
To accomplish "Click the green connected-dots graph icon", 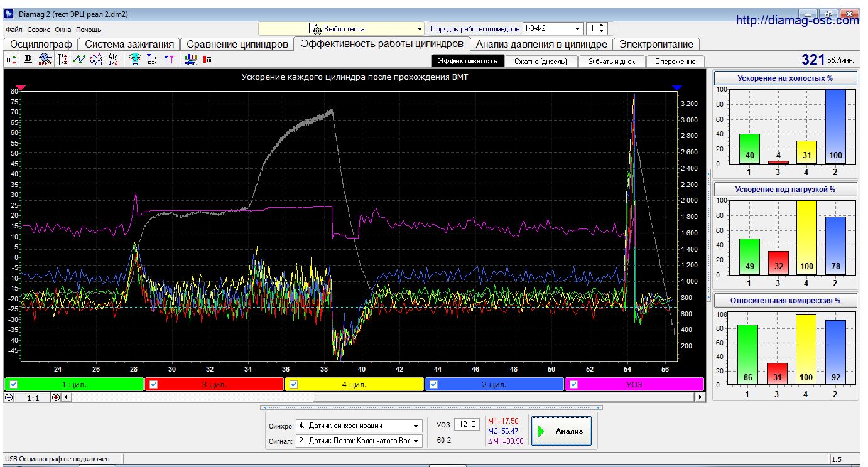I will pos(79,59).
